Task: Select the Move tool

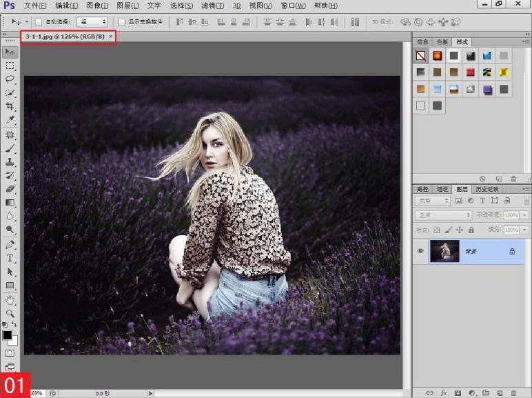Action: (10, 52)
